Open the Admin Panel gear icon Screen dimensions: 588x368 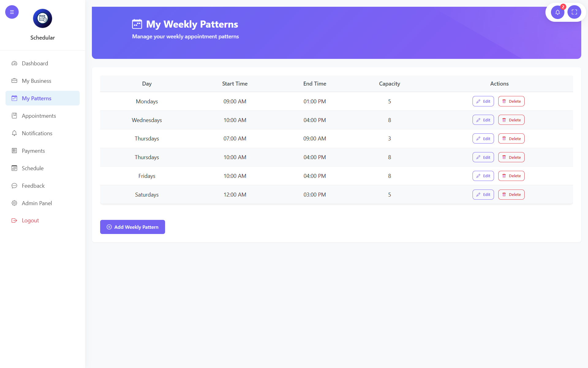tap(14, 203)
